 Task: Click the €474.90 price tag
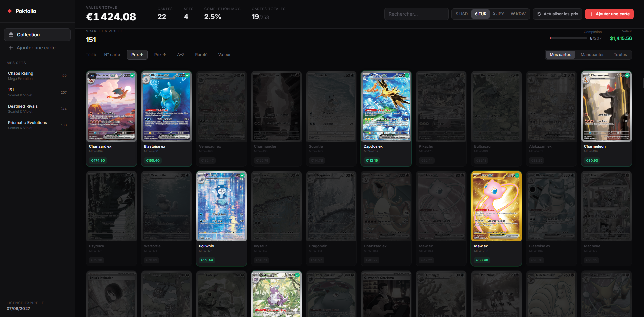click(98, 160)
